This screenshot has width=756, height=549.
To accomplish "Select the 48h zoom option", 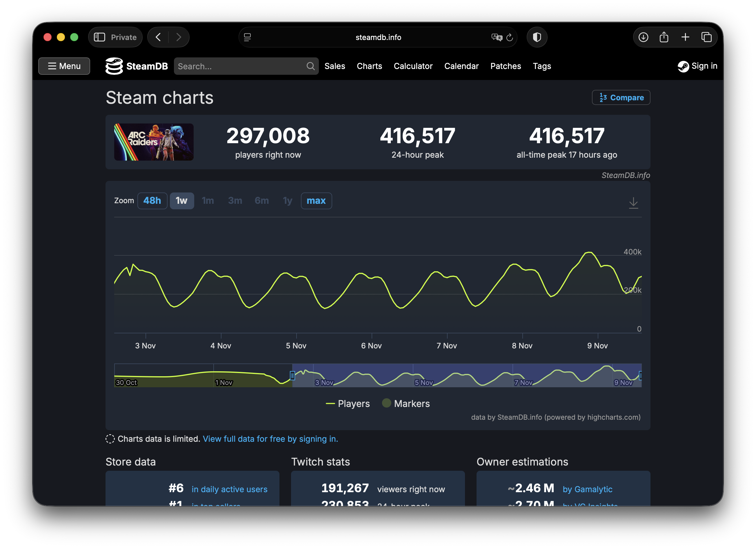I will (152, 201).
